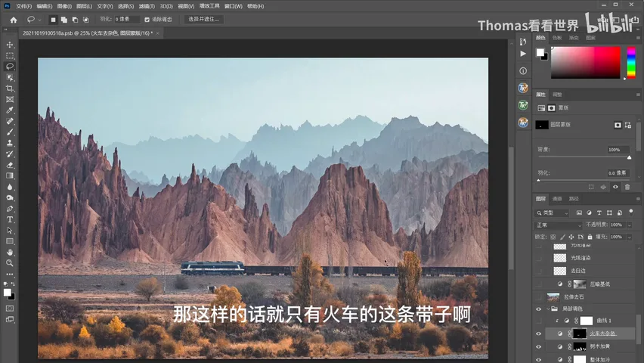Select the Hand tool
Screen dimensions: 644x363
[10, 253]
